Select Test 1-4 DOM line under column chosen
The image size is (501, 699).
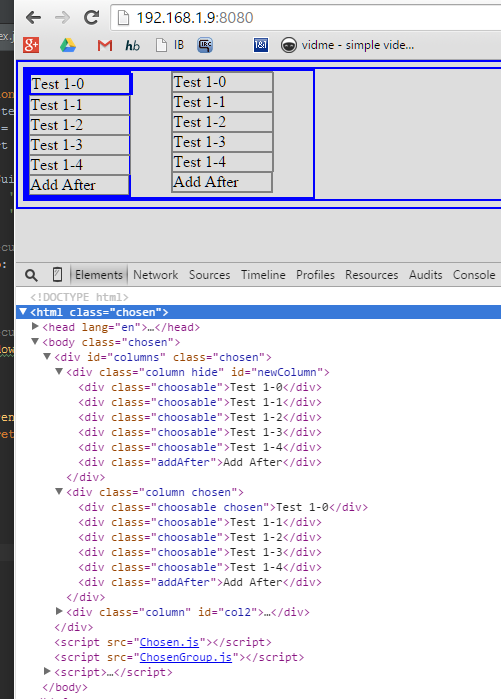(200, 567)
